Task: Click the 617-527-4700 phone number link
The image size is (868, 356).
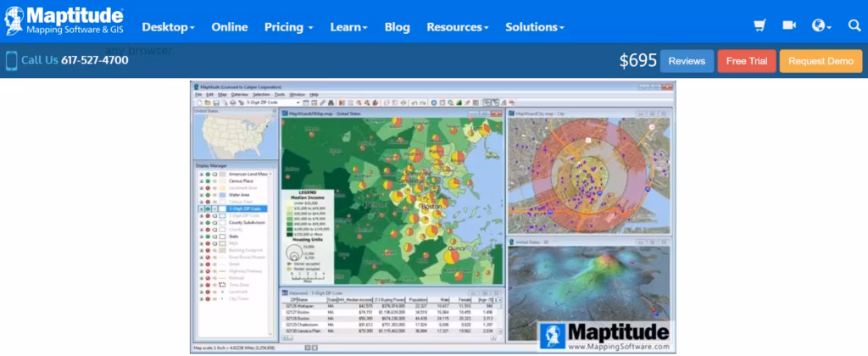Action: click(x=95, y=60)
